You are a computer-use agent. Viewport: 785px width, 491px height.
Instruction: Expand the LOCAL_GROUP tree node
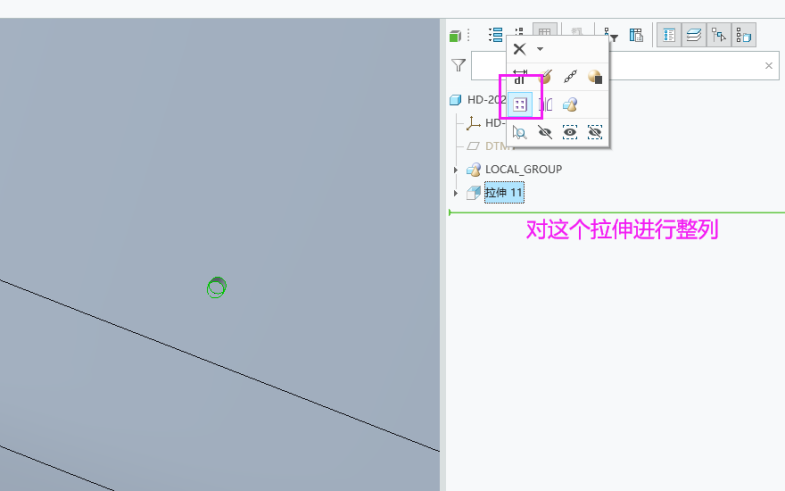click(x=456, y=169)
